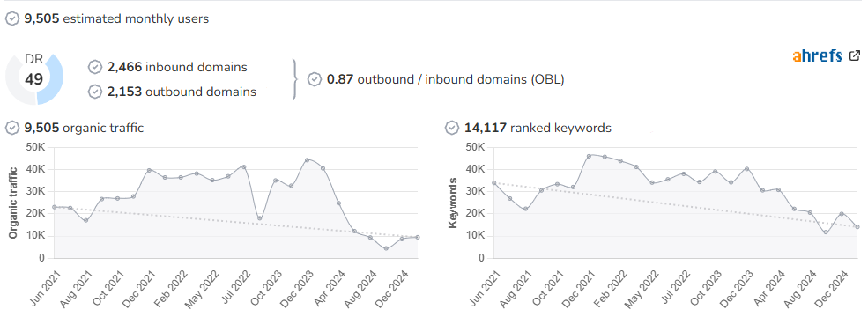Image resolution: width=868 pixels, height=317 pixels.
Task: Click Dec 2023 peak on organic traffic chart
Action: tap(307, 160)
